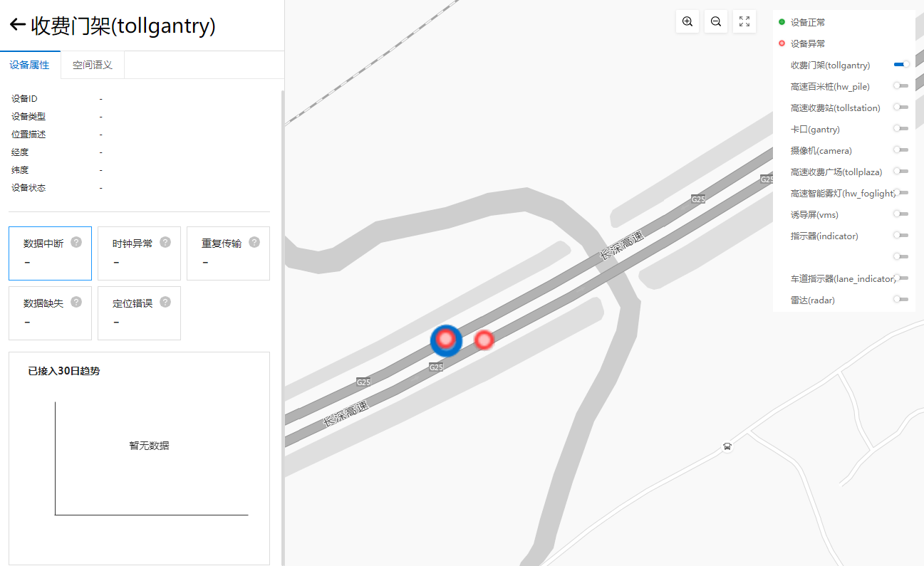Select the blue-ringed device marker on map
The width and height of the screenshot is (924, 566).
click(446, 340)
